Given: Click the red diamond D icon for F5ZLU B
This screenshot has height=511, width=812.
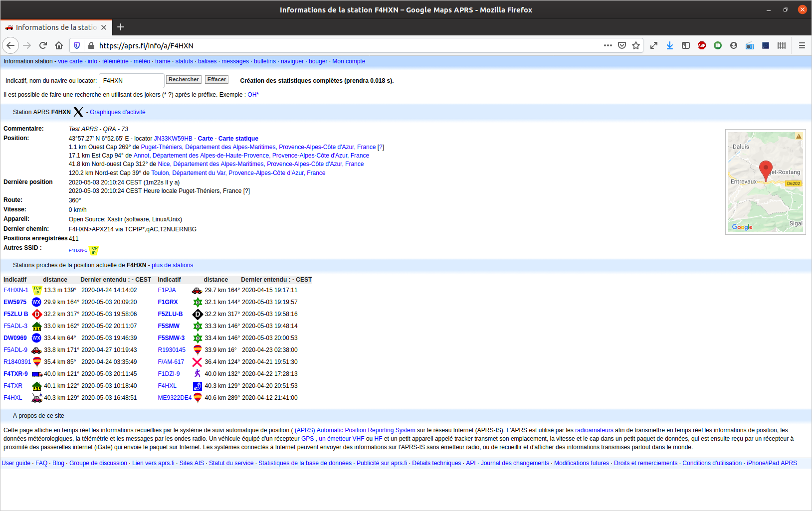Looking at the screenshot, I should pos(36,314).
